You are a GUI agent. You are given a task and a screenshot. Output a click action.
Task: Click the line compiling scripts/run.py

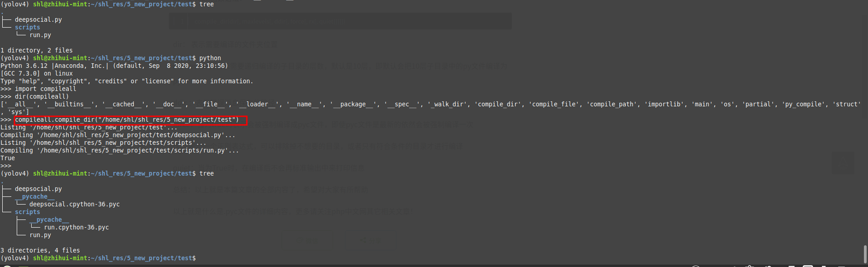click(x=119, y=151)
